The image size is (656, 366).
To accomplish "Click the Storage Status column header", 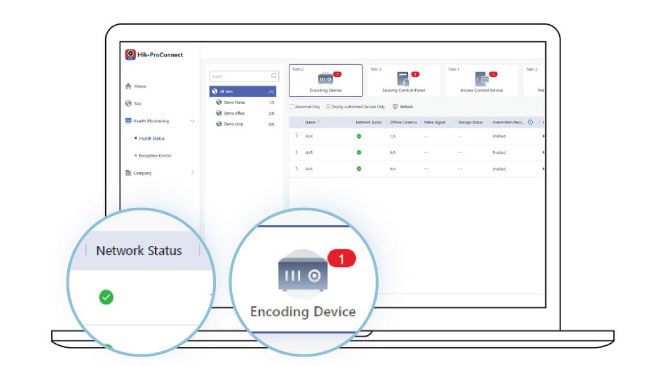I will pos(470,122).
